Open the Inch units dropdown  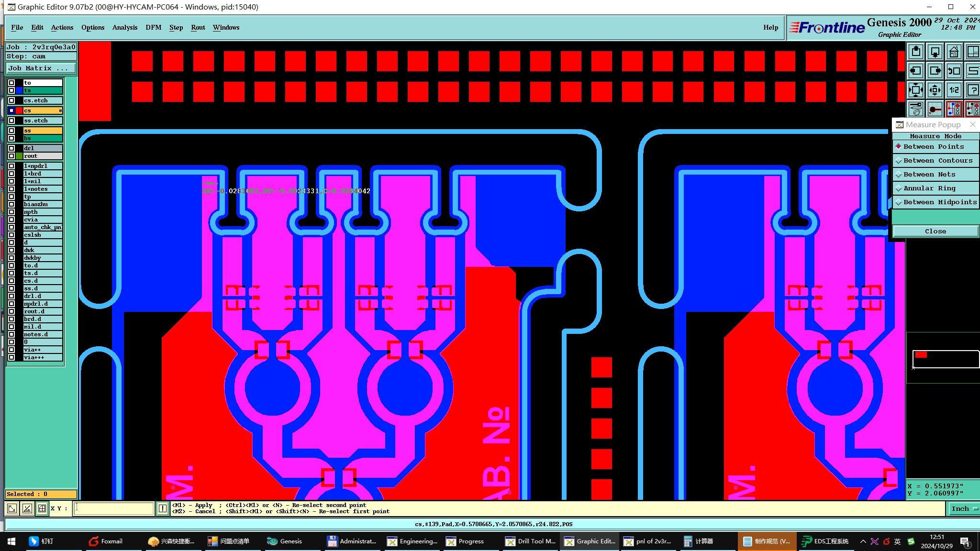pyautogui.click(x=964, y=509)
